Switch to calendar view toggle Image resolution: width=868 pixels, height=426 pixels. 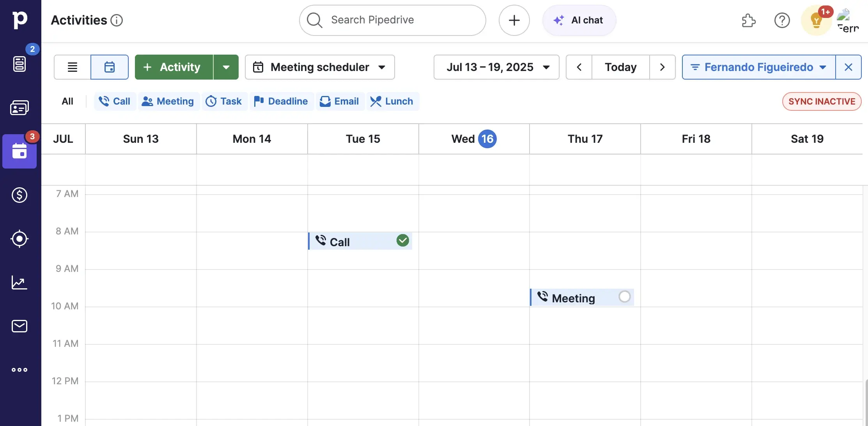[110, 67]
